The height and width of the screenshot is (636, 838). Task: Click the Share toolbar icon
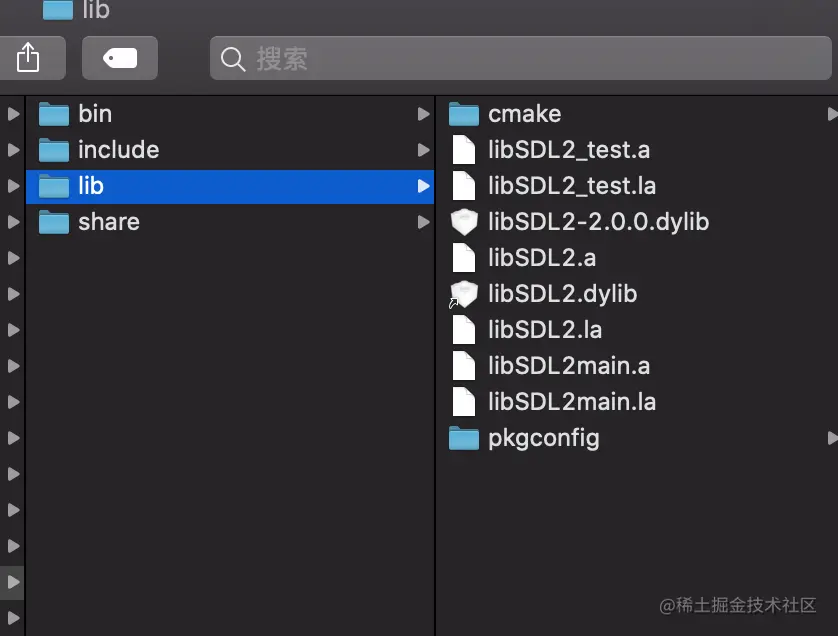click(x=28, y=58)
